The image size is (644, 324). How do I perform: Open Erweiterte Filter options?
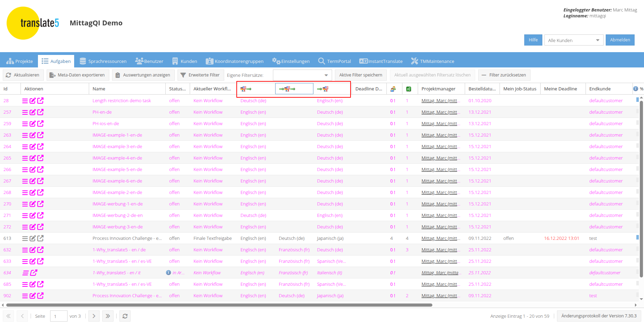pyautogui.click(x=200, y=75)
